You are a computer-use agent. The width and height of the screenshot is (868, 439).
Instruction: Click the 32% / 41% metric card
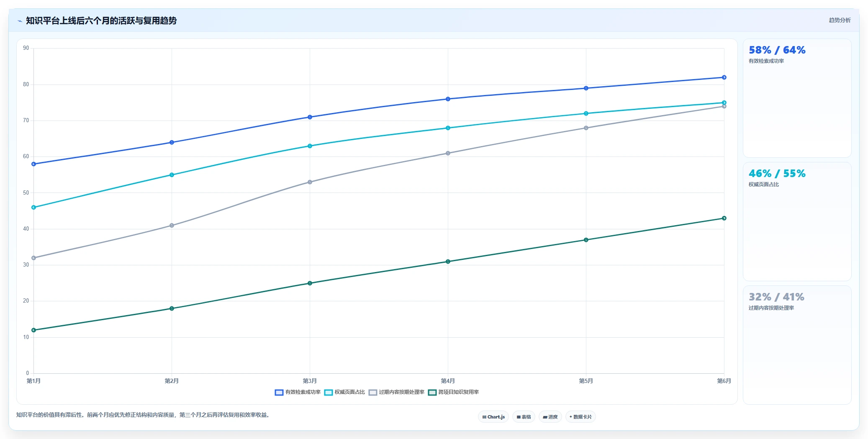click(x=797, y=345)
